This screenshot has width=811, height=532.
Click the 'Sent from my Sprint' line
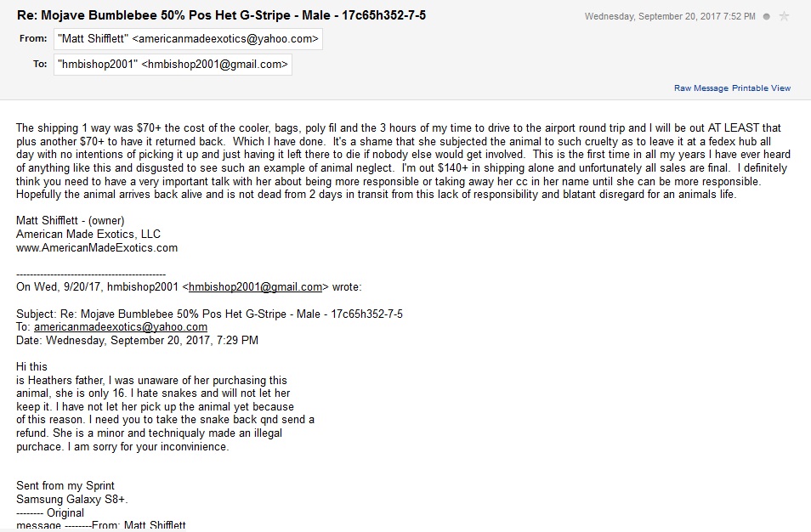click(x=65, y=485)
